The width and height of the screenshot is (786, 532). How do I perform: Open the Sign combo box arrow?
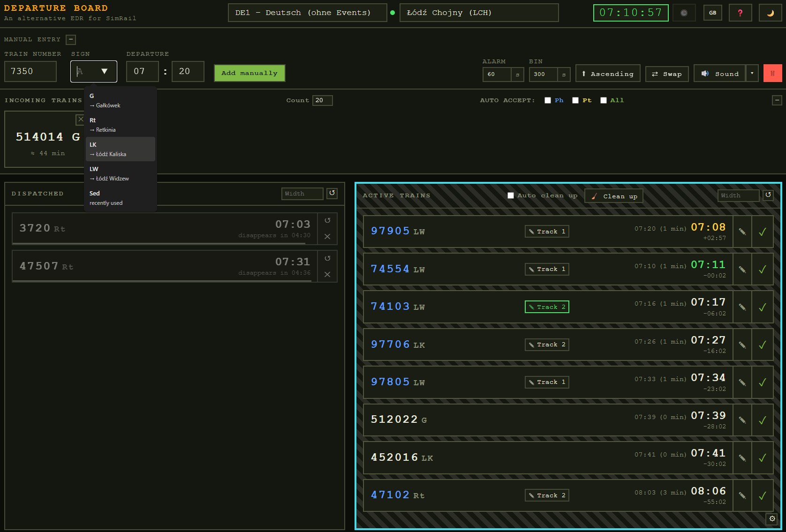[105, 71]
